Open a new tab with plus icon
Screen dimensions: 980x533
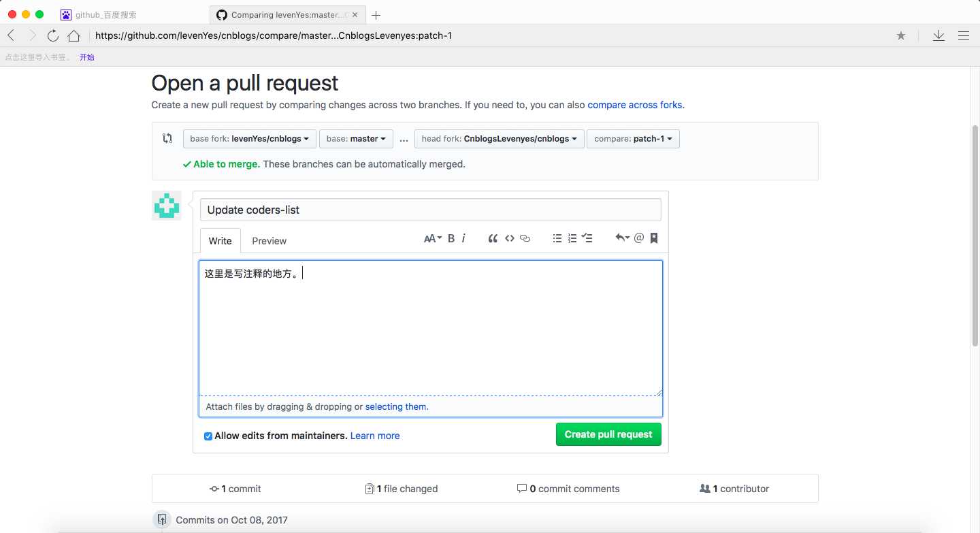(x=376, y=15)
